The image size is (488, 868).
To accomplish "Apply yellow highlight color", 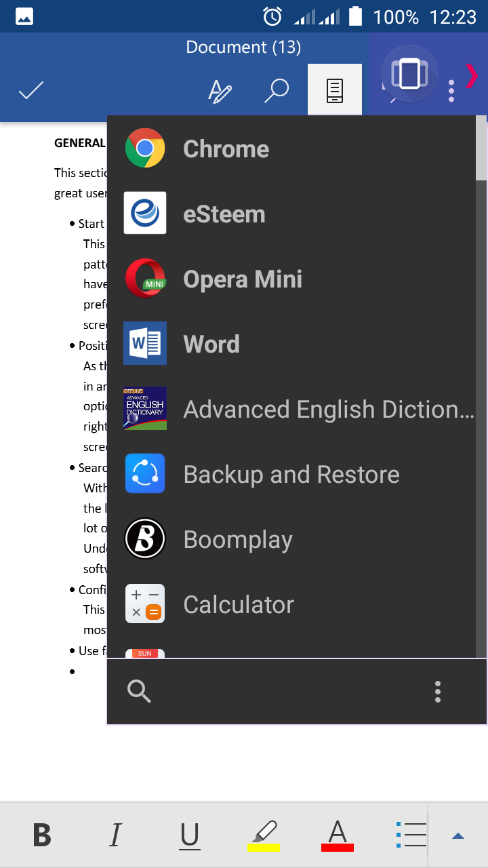I will pos(264,835).
